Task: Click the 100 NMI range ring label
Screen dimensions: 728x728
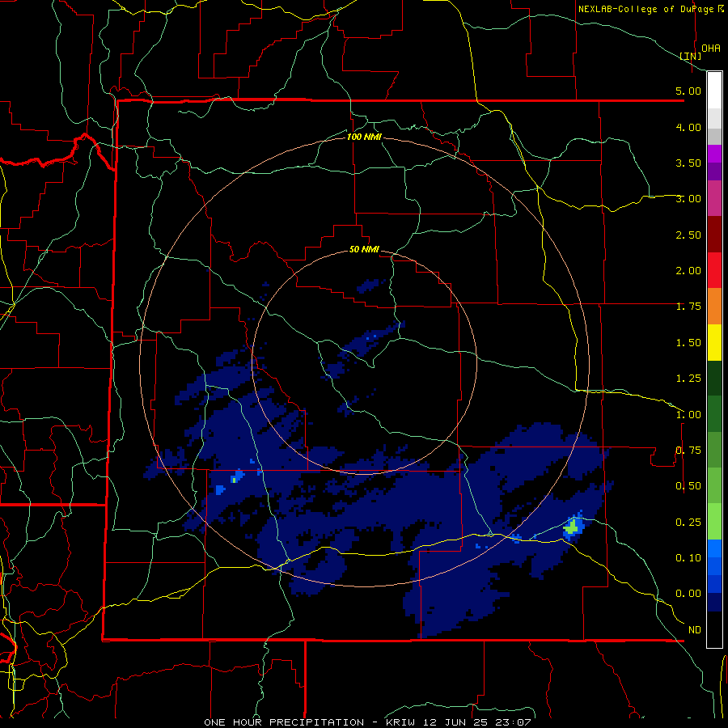Action: pos(364,137)
